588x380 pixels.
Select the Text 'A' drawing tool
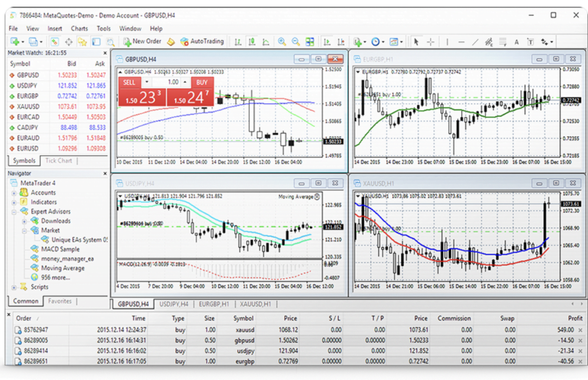tap(516, 42)
